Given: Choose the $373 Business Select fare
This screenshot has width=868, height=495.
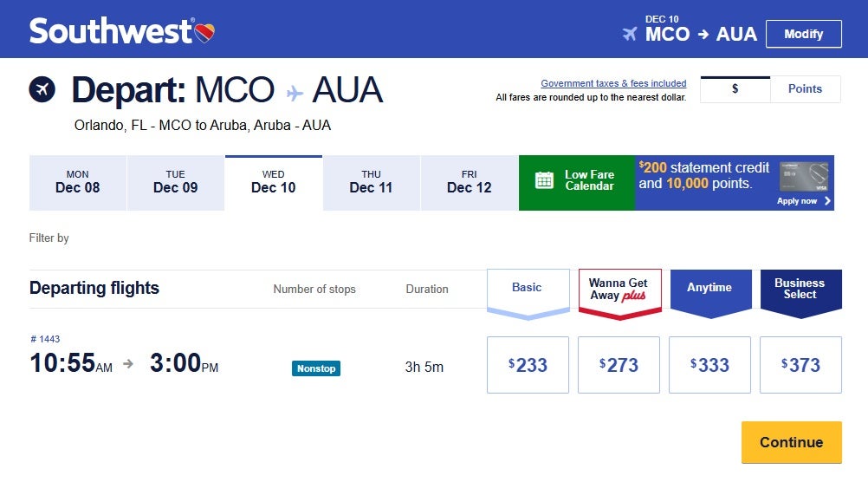Looking at the screenshot, I should coord(800,365).
